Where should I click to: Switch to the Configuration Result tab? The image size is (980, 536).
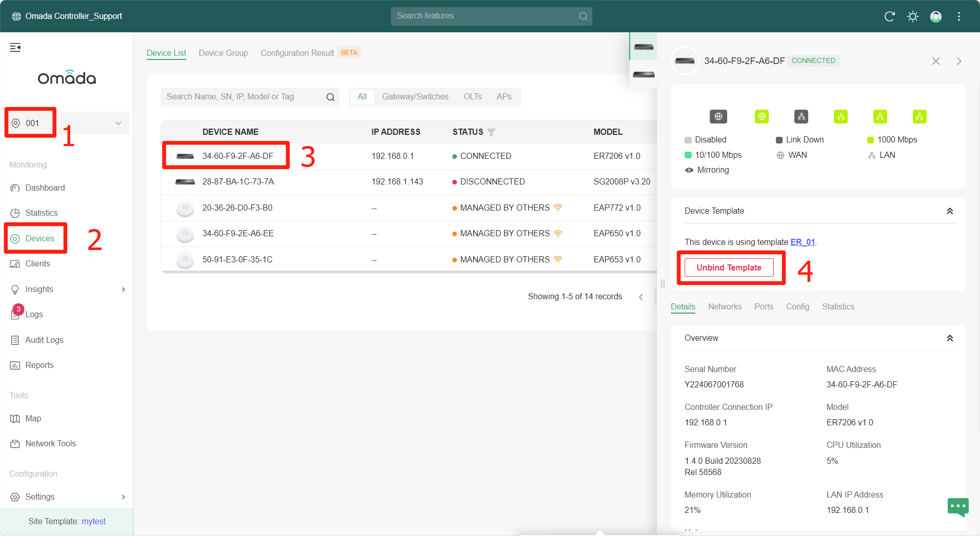click(297, 53)
